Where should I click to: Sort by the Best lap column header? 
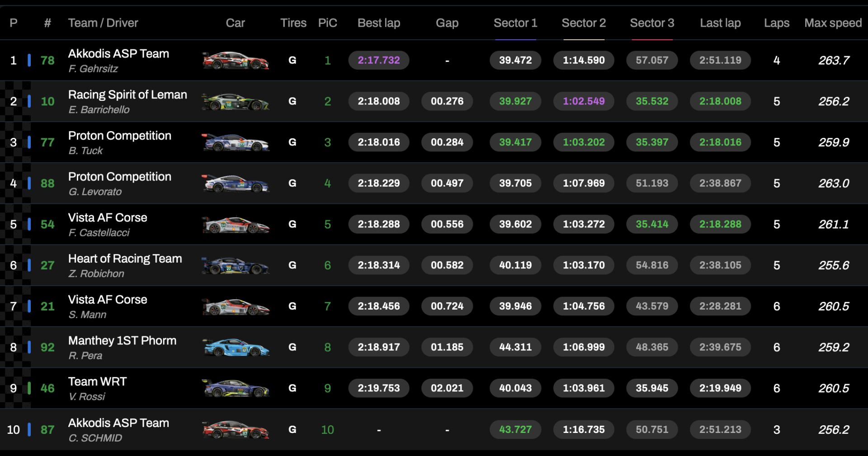tap(379, 23)
